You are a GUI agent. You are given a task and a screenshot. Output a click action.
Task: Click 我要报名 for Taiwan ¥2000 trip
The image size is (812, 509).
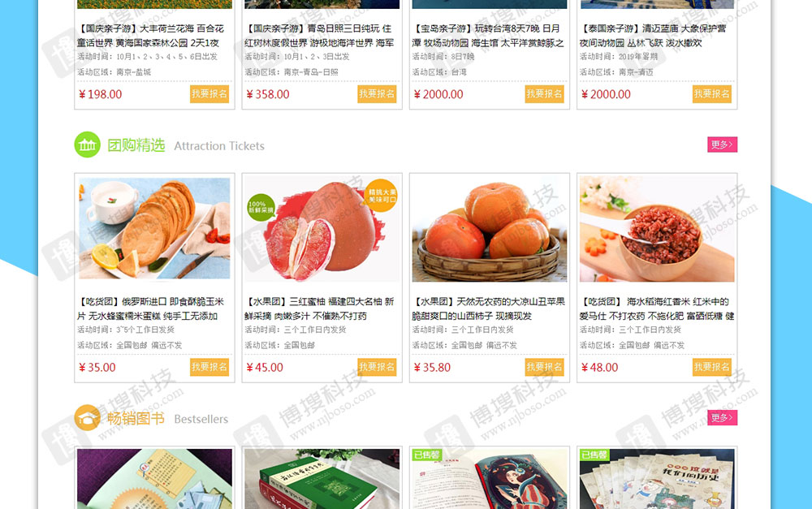tap(544, 94)
